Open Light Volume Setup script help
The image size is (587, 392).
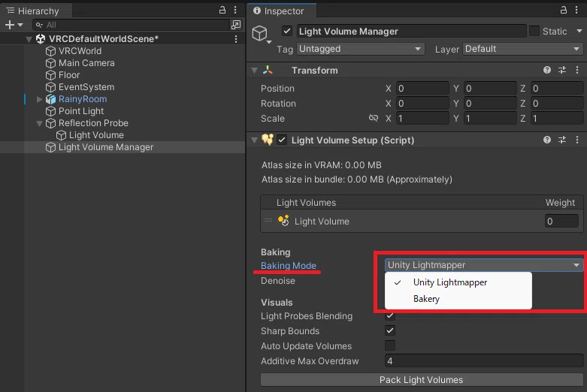click(547, 140)
